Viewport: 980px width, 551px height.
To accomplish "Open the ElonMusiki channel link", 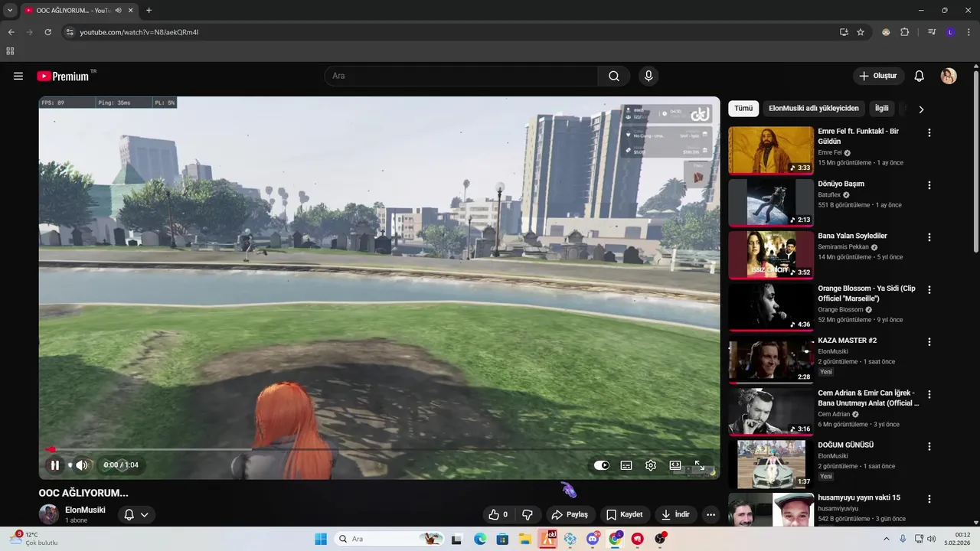I will (85, 510).
